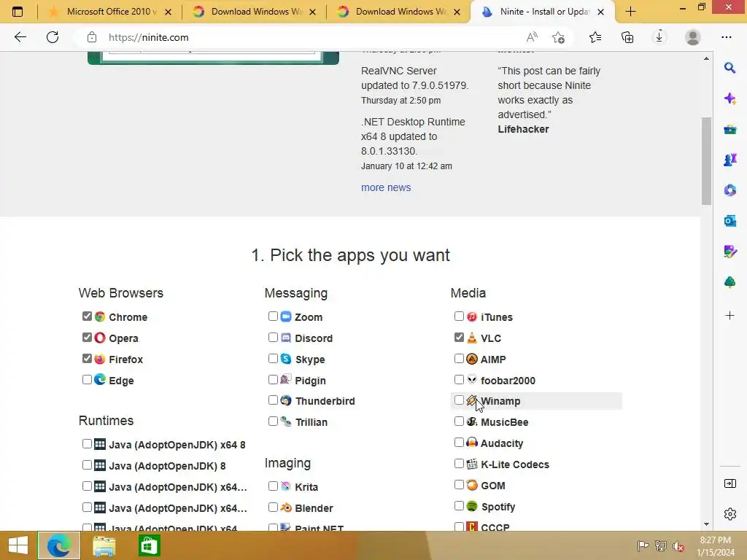The height and width of the screenshot is (560, 747).
Task: Open the Downloads icon in toolbar
Action: coord(659,37)
